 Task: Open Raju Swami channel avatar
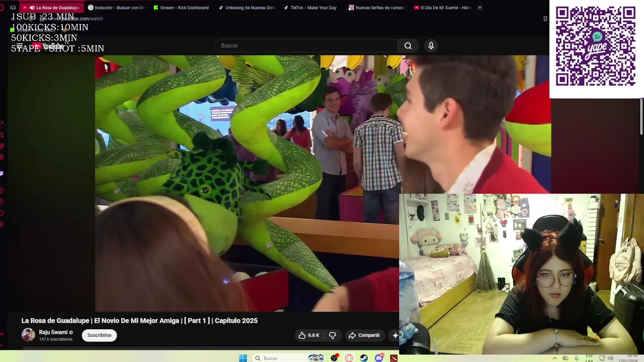point(28,335)
